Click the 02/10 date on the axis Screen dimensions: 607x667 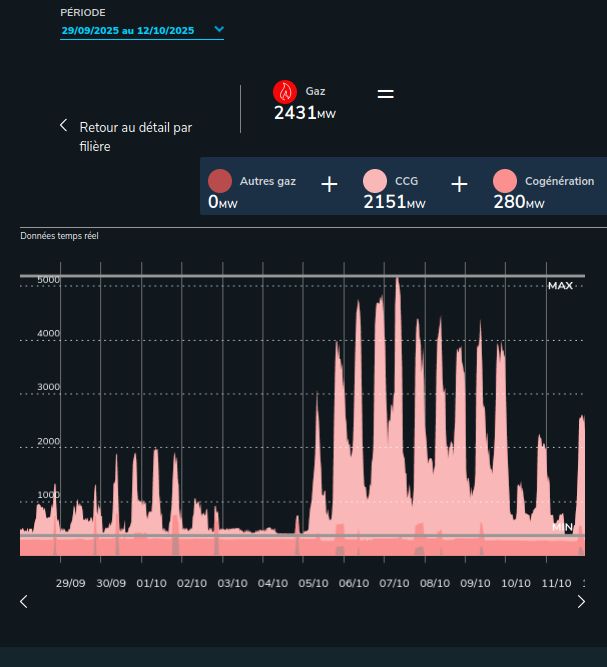pos(192,583)
